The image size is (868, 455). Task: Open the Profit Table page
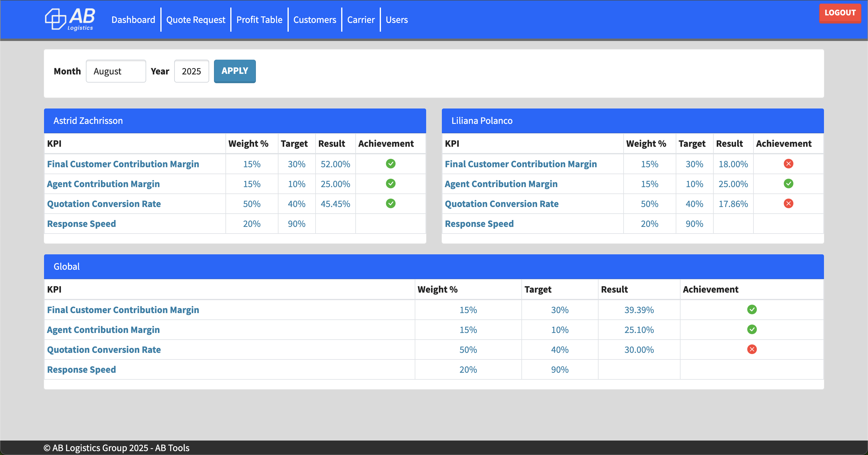tap(259, 20)
